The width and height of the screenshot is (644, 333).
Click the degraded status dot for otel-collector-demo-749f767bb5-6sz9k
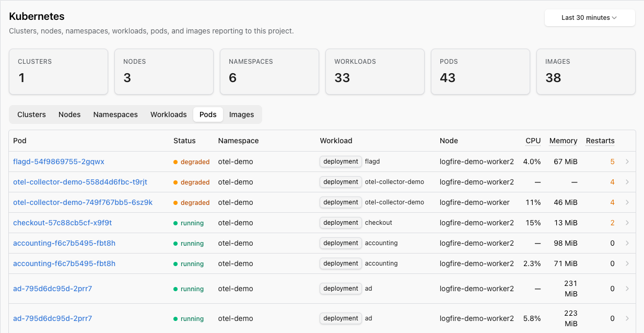176,203
